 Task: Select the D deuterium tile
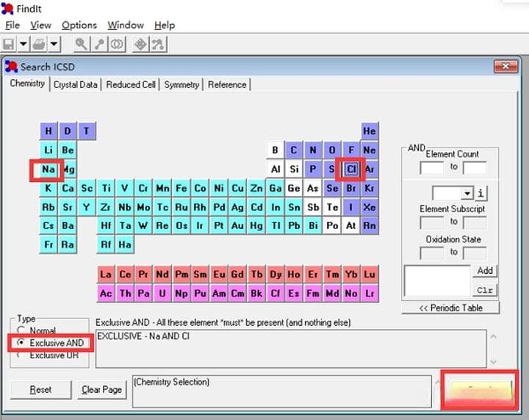[x=68, y=131]
